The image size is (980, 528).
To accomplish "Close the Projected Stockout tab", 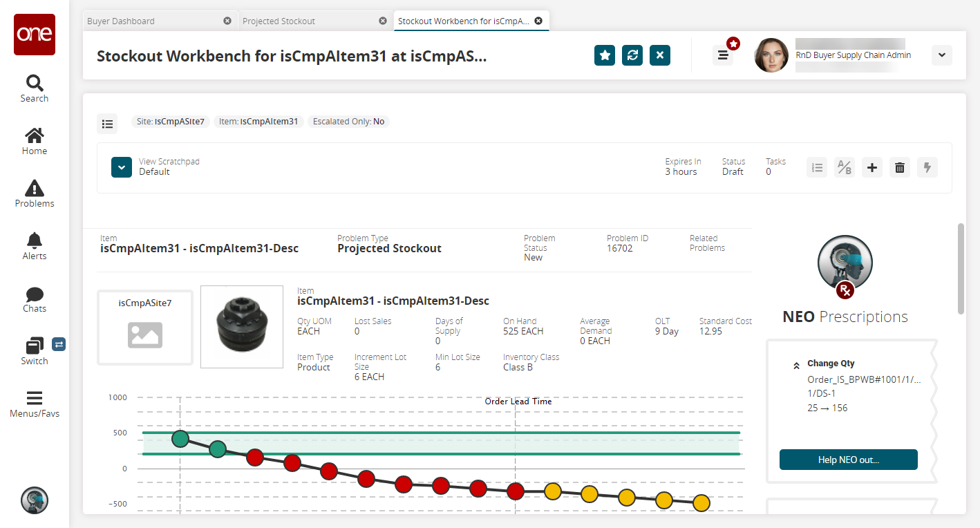I will coord(383,21).
